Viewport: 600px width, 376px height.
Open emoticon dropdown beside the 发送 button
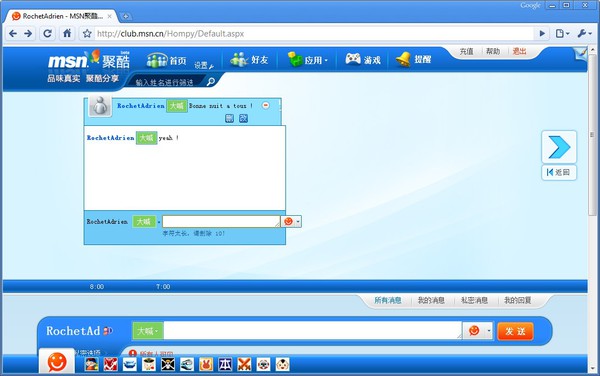pyautogui.click(x=489, y=331)
